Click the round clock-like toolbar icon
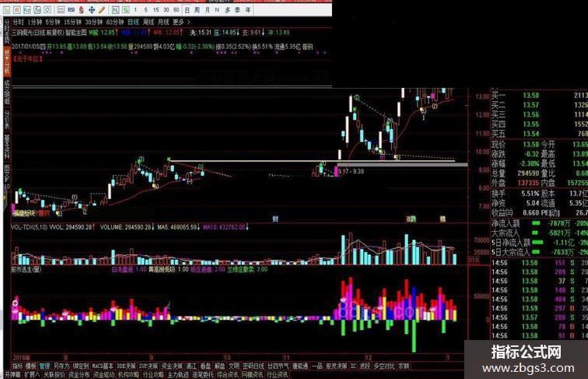The height and width of the screenshot is (379, 588). (x=47, y=10)
